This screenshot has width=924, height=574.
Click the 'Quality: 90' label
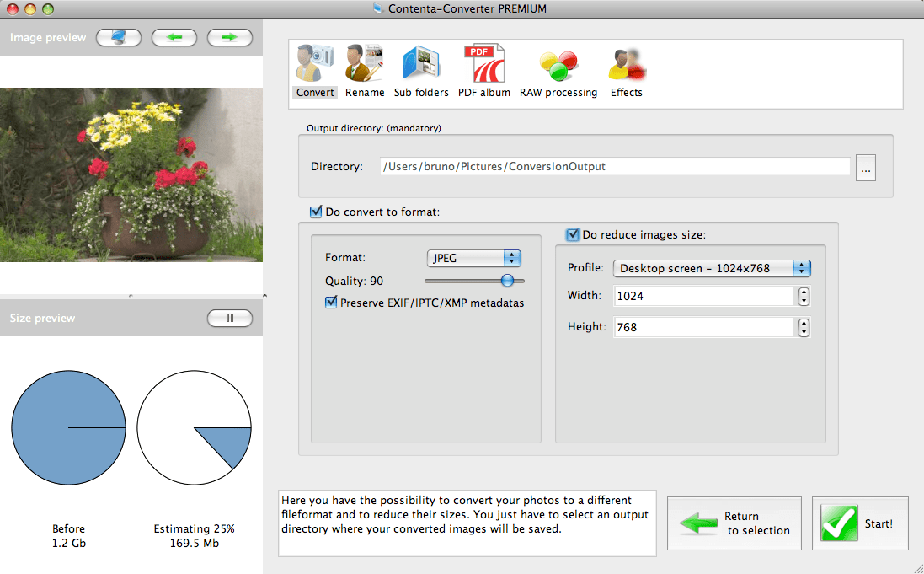354,282
